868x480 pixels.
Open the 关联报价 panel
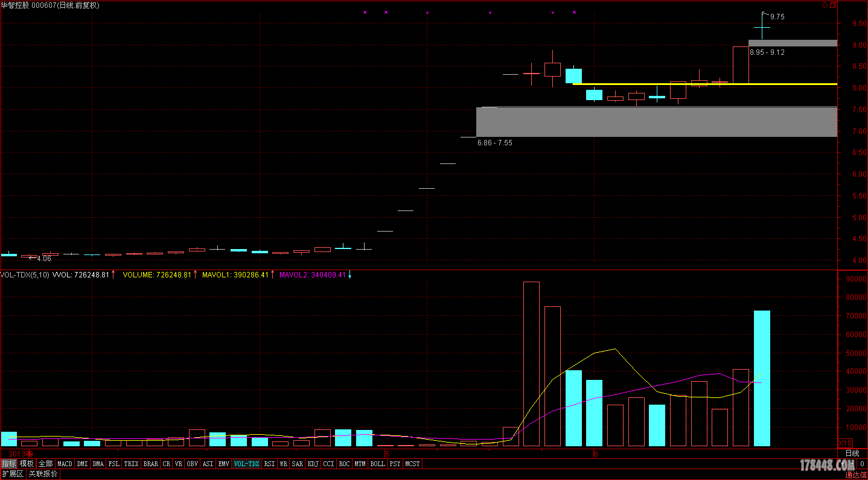[x=43, y=474]
